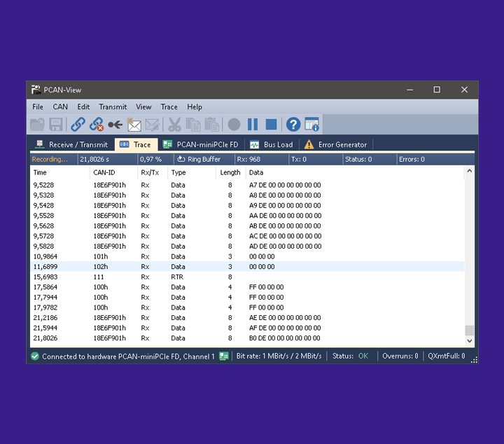This screenshot has width=504, height=444.
Task: Open the Help menu
Action: tap(195, 106)
